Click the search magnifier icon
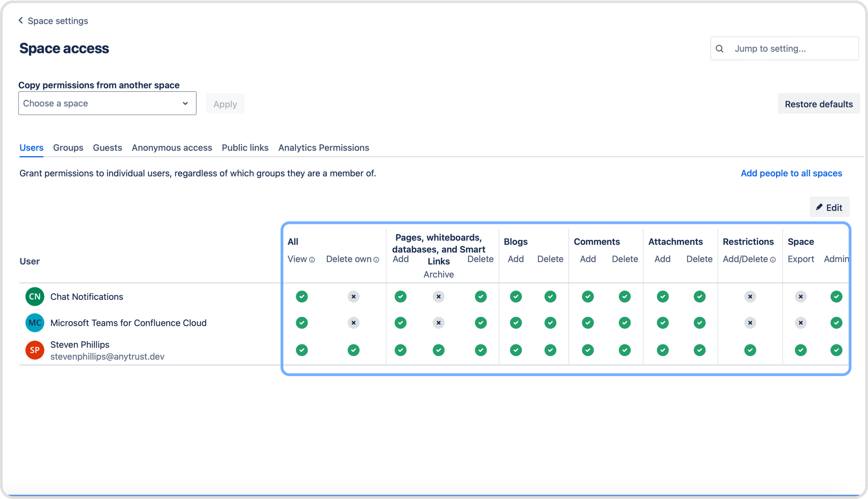Image resolution: width=868 pixels, height=499 pixels. click(x=720, y=49)
